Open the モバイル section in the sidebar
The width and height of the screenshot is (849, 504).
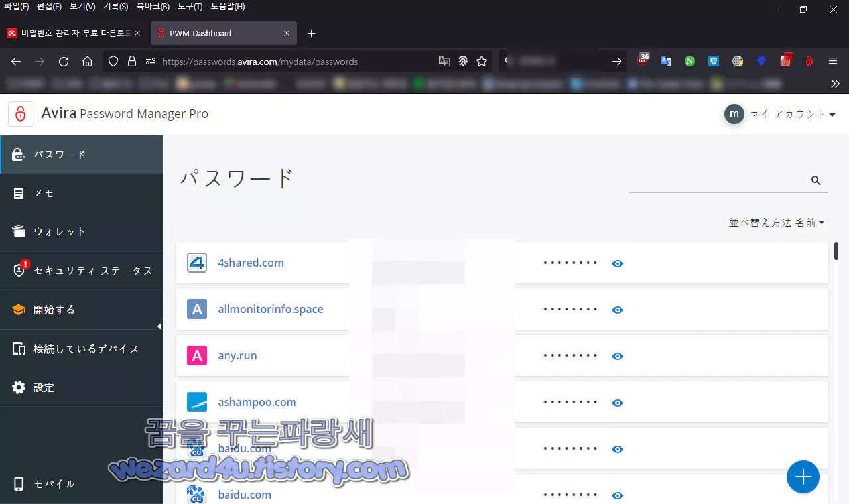click(53, 483)
